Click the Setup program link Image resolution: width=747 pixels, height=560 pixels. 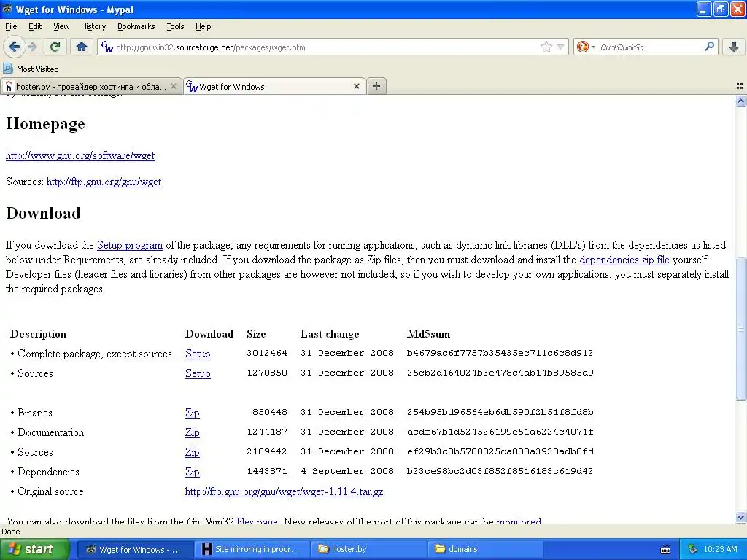[130, 245]
